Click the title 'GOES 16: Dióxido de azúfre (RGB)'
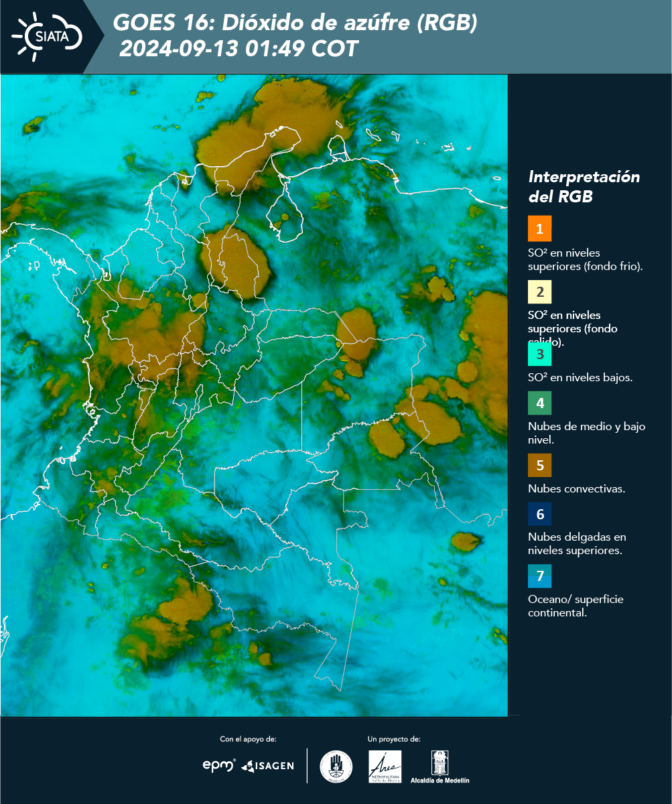The image size is (672, 804). (x=295, y=23)
